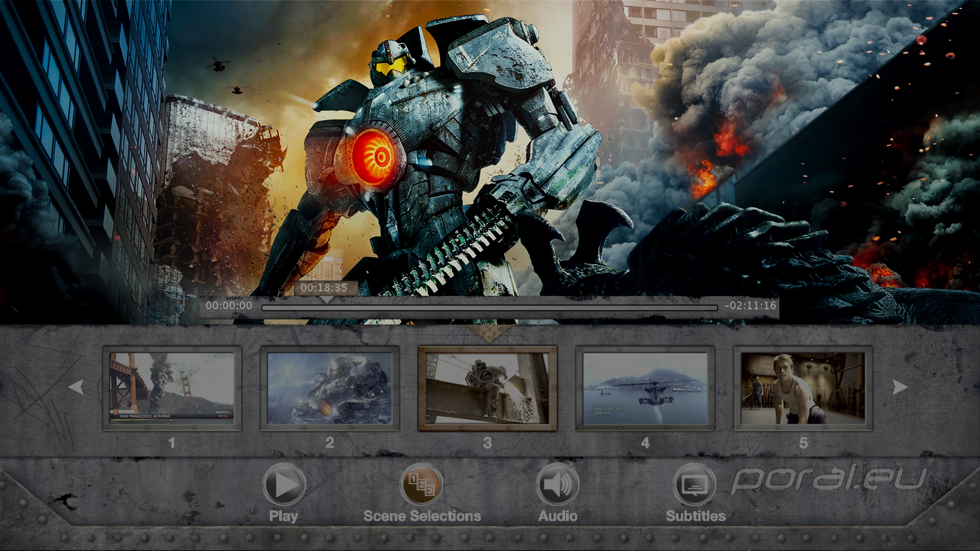980x551 pixels.
Task: Select scene 5 thumbnail with the man
Action: [803, 388]
